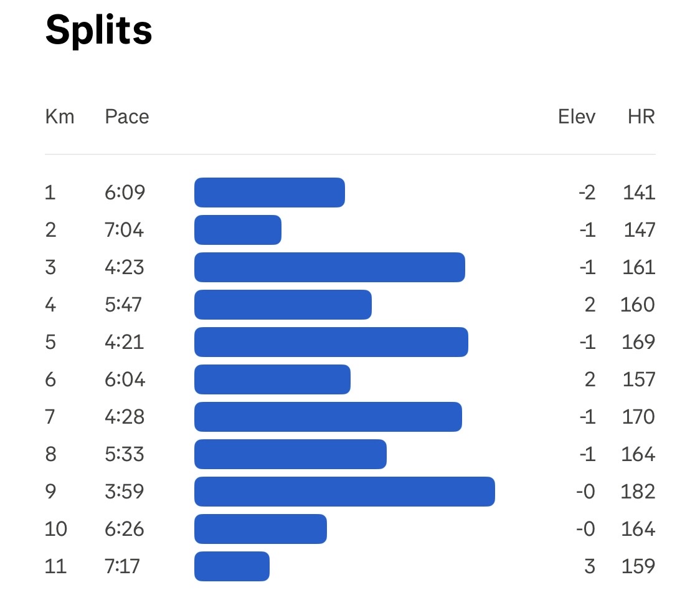
Task: Click the HR column header
Action: (x=641, y=117)
